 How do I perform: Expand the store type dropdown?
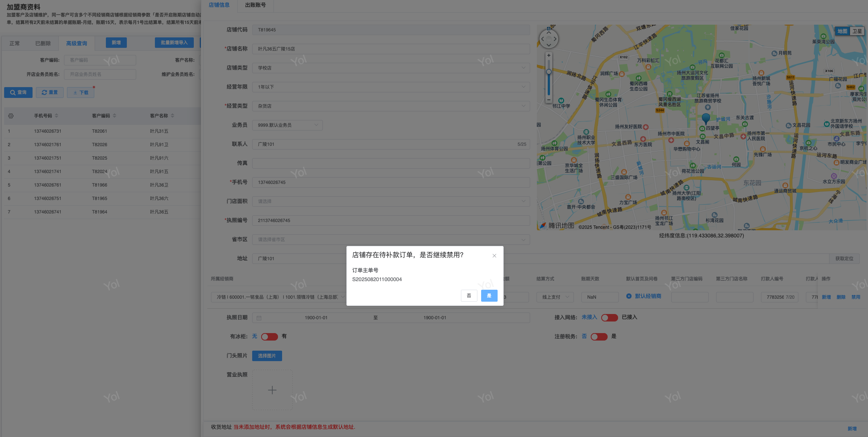click(523, 68)
